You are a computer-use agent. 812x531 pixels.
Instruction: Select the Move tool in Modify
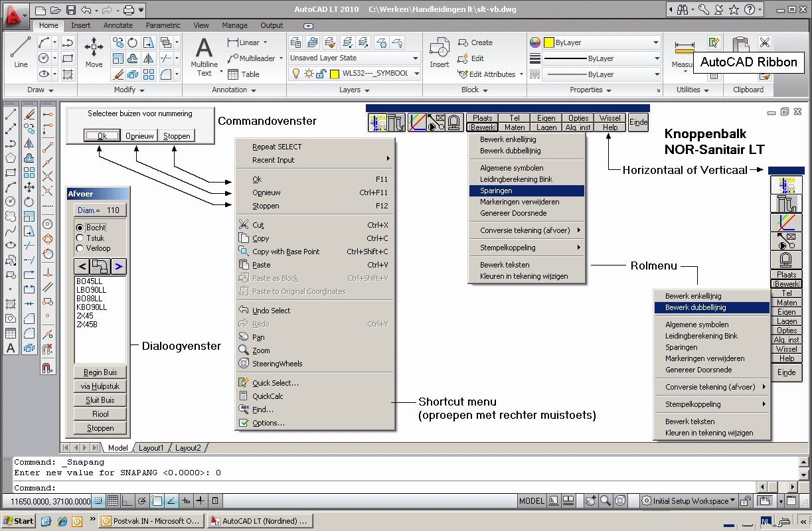click(94, 52)
